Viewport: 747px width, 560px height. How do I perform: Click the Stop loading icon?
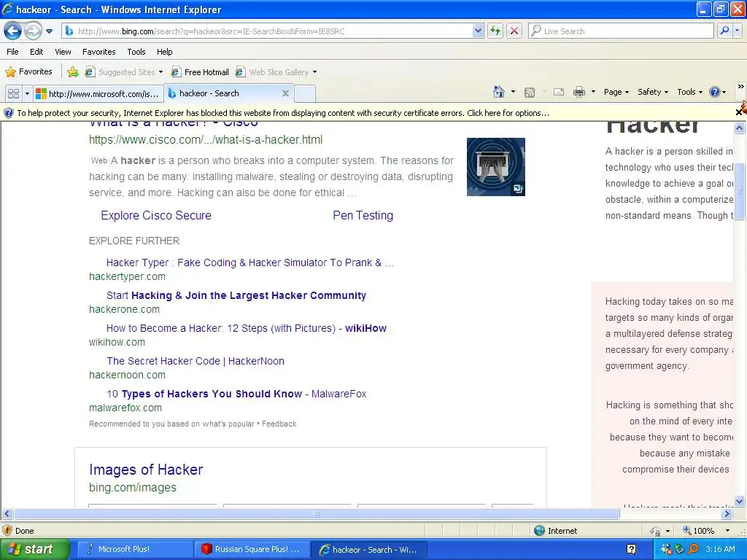tap(514, 31)
